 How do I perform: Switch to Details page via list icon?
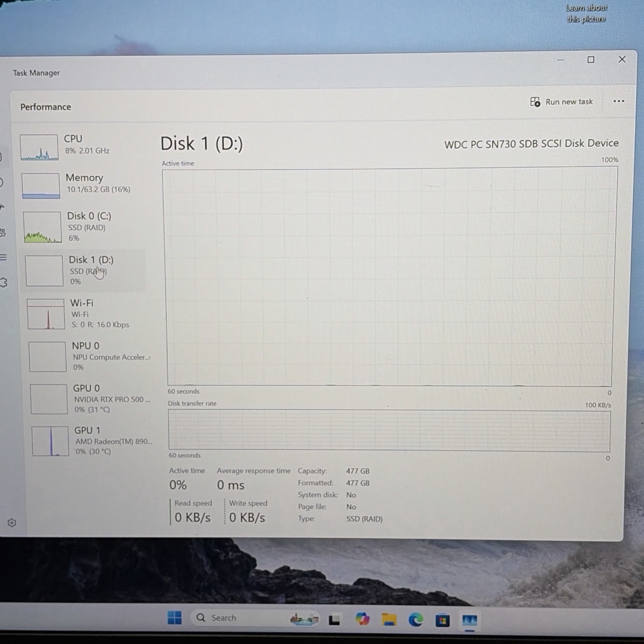(x=3, y=257)
